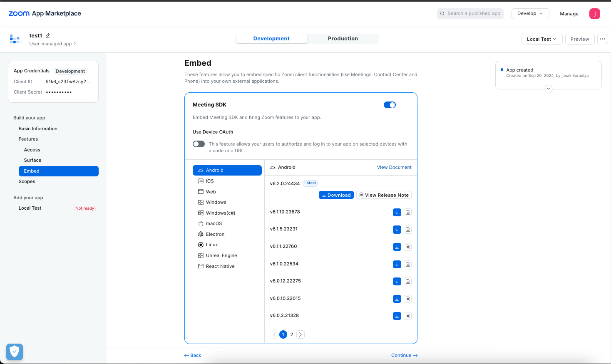This screenshot has width=611, height=364.
Task: Open the shield security widget
Action: coord(15,352)
